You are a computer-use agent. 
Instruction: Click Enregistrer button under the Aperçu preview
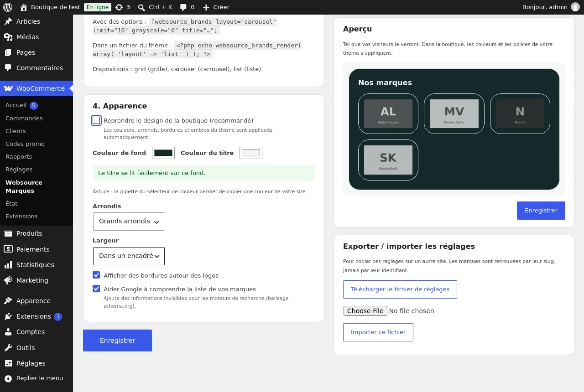click(x=541, y=211)
